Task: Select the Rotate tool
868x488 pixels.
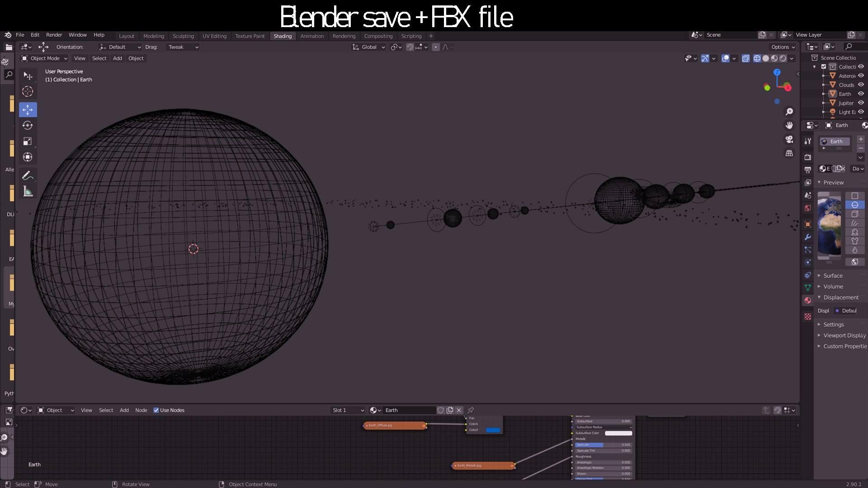Action: click(x=28, y=126)
